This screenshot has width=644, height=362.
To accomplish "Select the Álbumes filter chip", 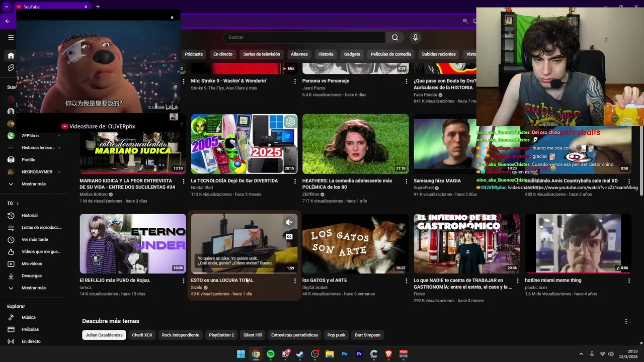I will 299,54.
